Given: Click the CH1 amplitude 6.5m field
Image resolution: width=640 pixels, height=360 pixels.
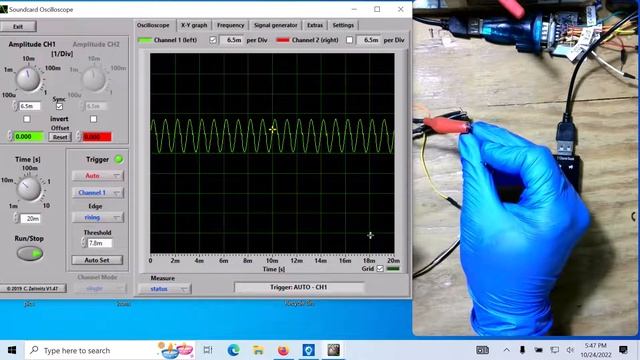Looking at the screenshot, I should (30, 106).
